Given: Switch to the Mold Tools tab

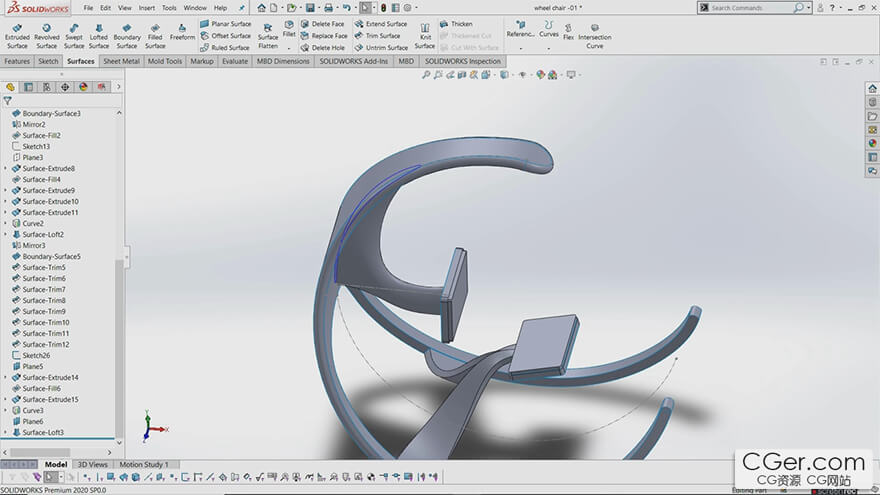Looking at the screenshot, I should coord(165,61).
